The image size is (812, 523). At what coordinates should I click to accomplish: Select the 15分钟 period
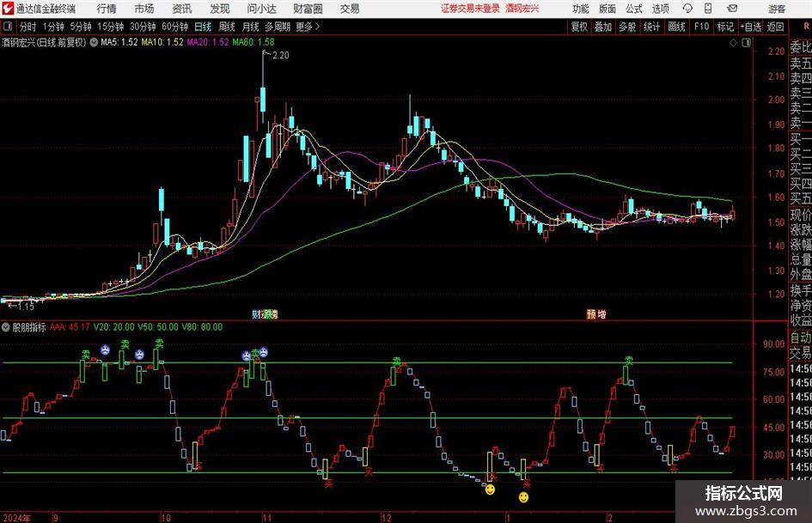point(111,27)
